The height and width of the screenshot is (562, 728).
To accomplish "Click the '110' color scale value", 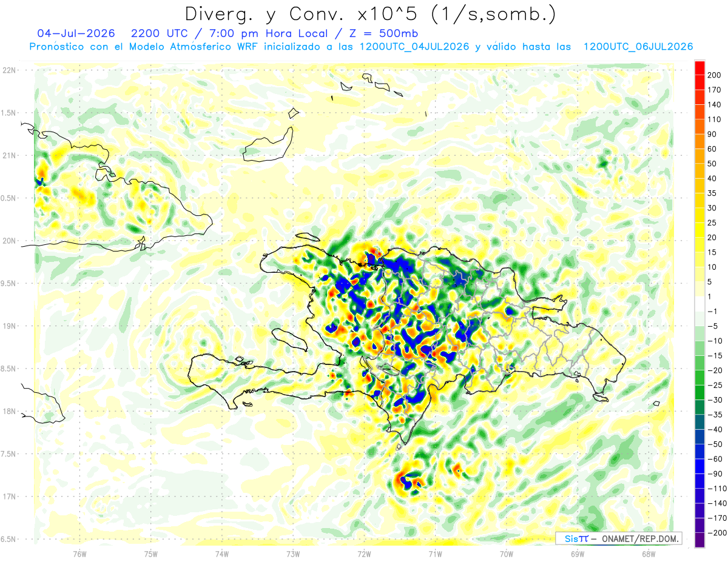I will click(x=715, y=119).
